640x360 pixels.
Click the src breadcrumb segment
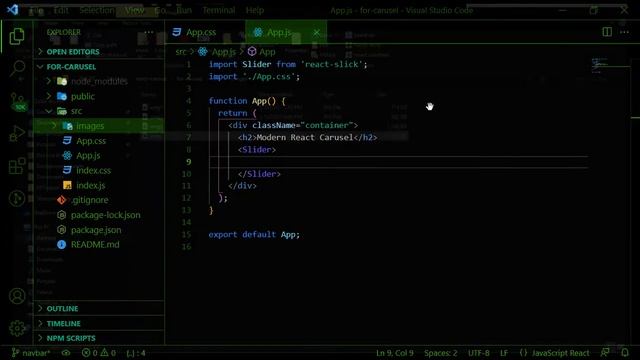(180, 52)
